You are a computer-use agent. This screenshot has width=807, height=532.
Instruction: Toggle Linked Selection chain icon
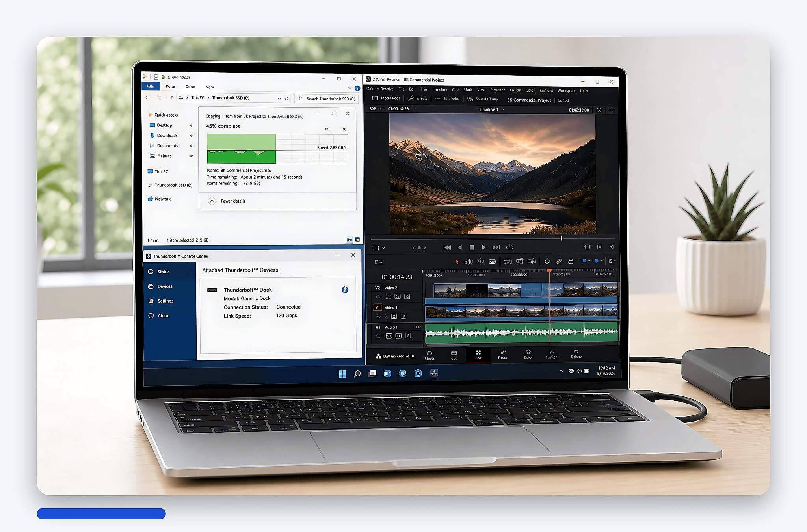(x=559, y=261)
